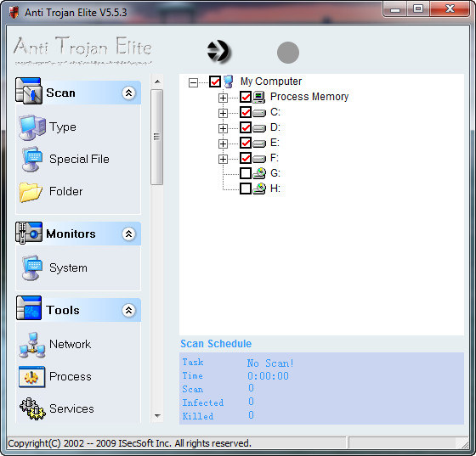Open the Special File scan option
This screenshot has width=476, height=456.
click(x=79, y=159)
